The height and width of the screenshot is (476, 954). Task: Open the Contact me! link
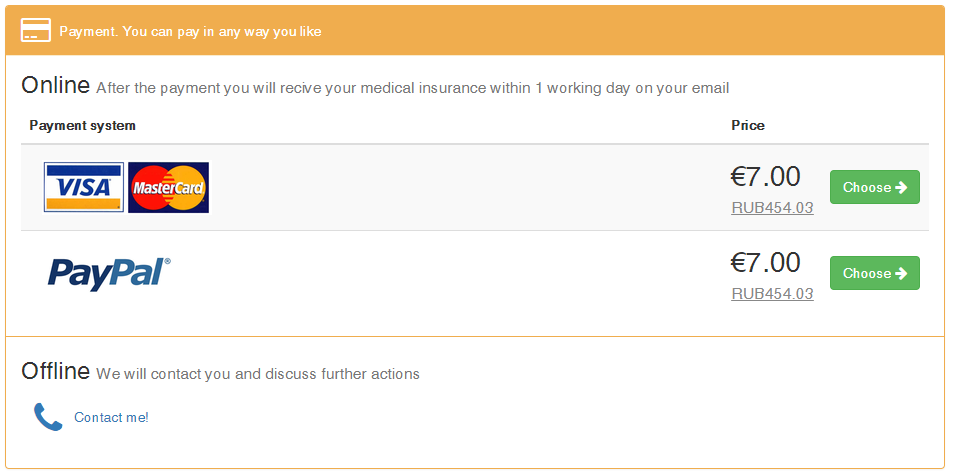(111, 418)
